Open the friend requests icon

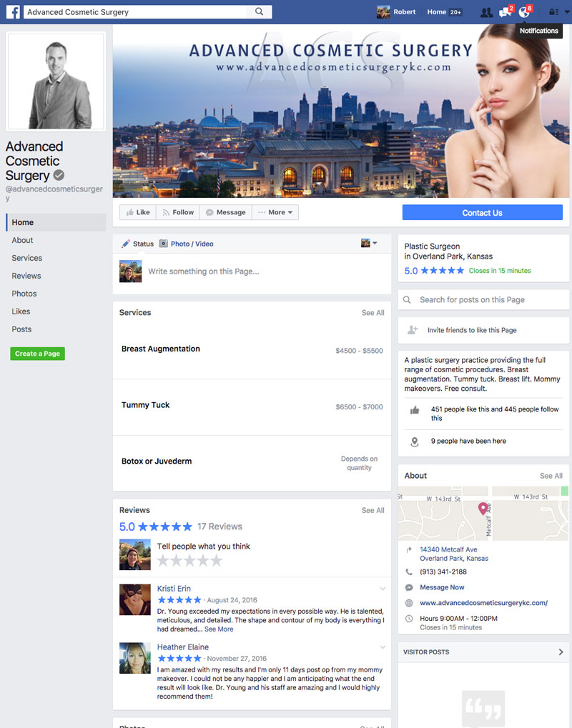coord(486,12)
